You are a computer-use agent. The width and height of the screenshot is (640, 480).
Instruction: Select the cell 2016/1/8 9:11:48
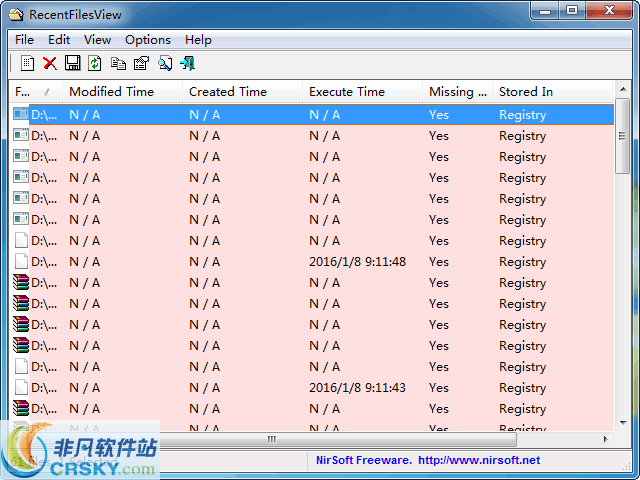coord(358,262)
